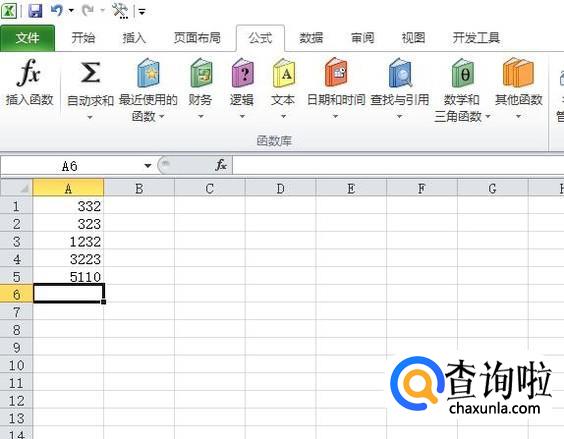Open the Customize Quick Access Toolbar dropdown
This screenshot has width=564, height=439.
pos(142,12)
